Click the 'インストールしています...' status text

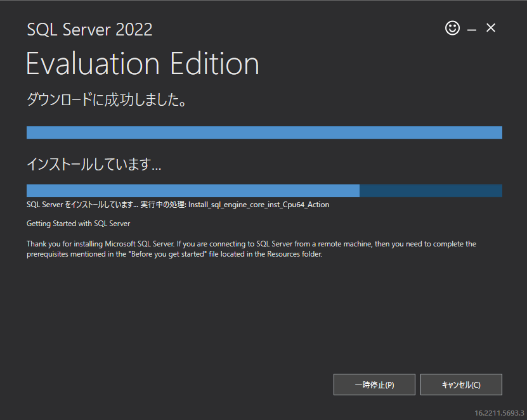point(94,164)
